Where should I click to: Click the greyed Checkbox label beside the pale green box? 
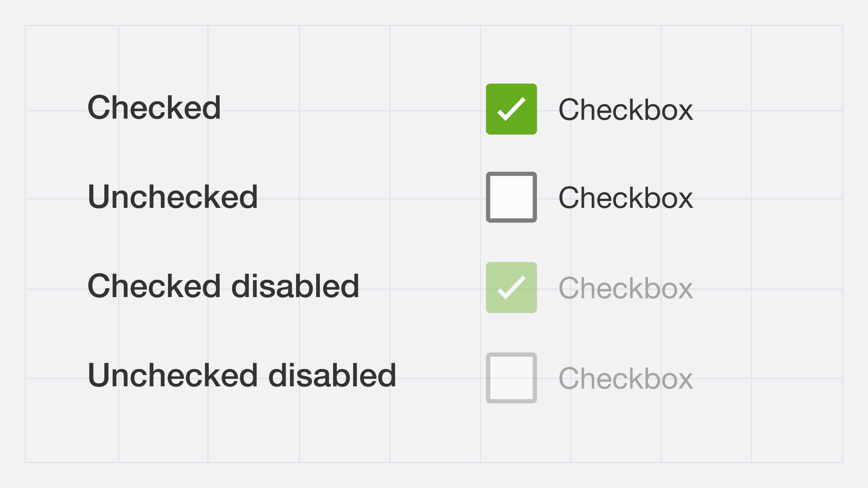[x=625, y=288]
